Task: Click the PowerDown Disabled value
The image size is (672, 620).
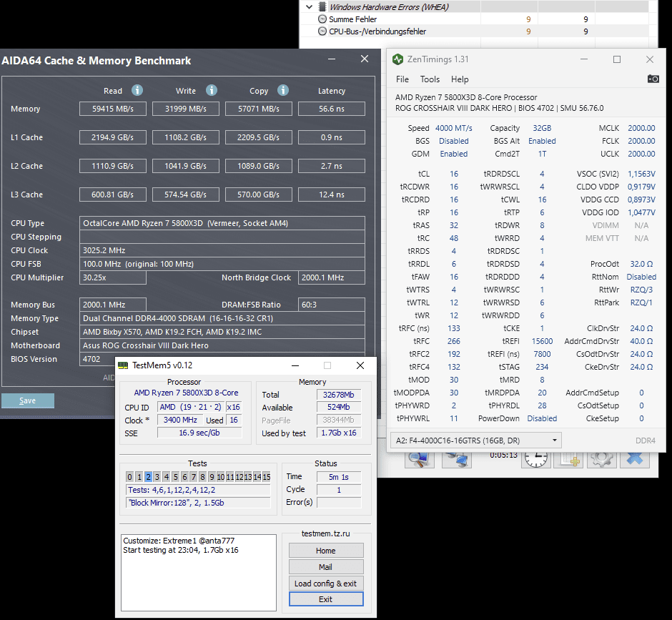Action: click(x=542, y=418)
